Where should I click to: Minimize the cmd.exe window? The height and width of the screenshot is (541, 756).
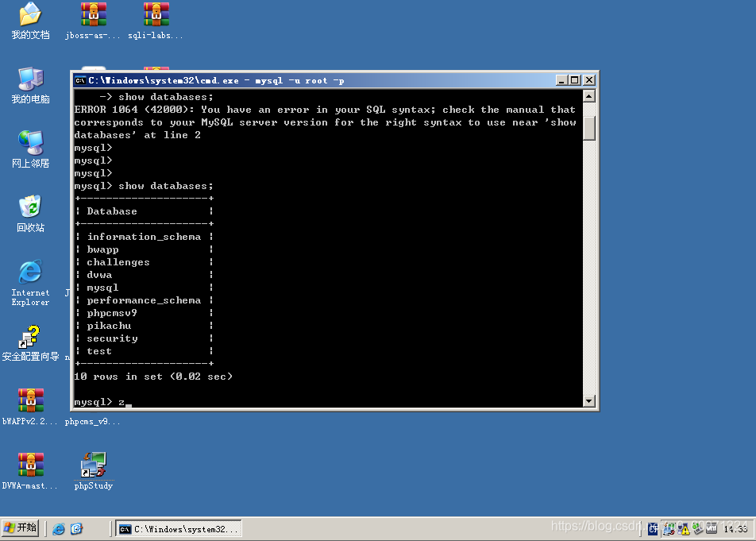561,80
